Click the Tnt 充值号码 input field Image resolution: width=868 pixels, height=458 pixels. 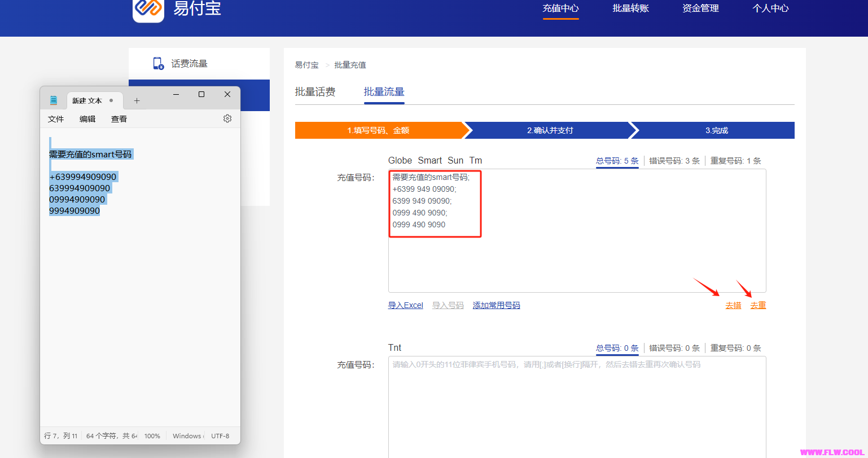pos(577,407)
